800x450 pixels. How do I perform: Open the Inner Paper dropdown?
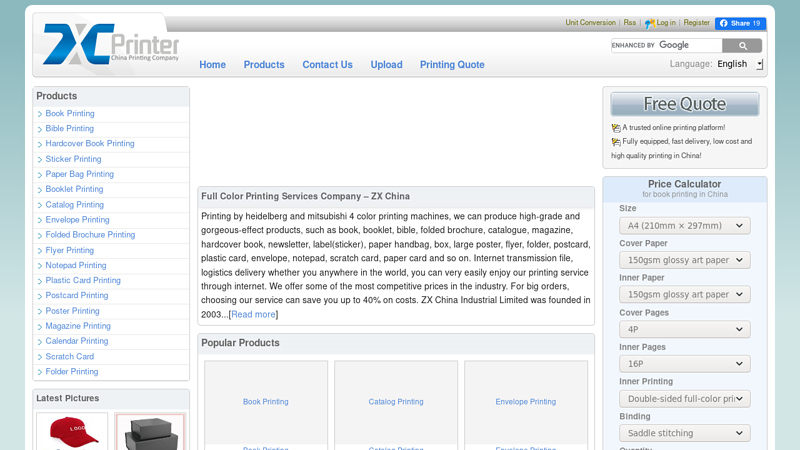(685, 294)
